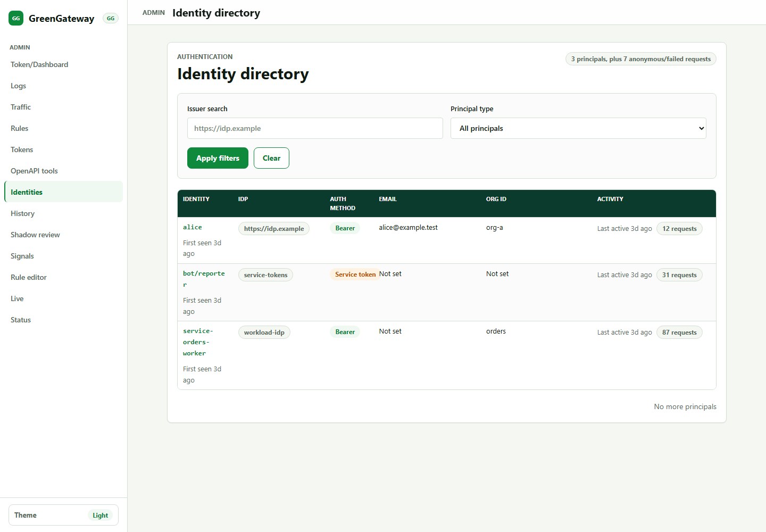Click the 87 requests badge
Viewport: 766px width, 532px height.
(679, 332)
